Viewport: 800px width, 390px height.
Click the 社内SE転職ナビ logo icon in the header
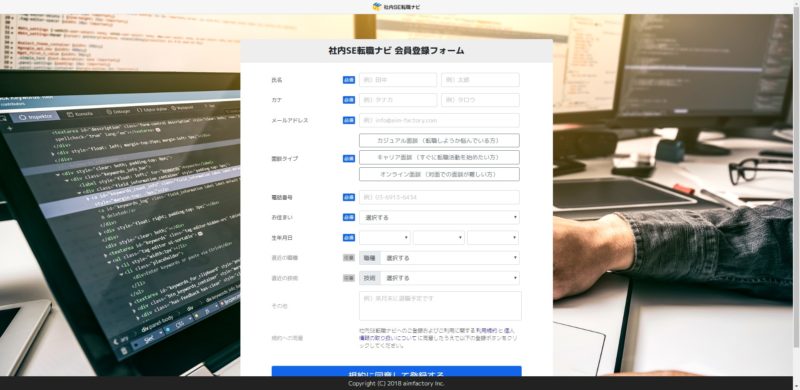pyautogui.click(x=378, y=7)
